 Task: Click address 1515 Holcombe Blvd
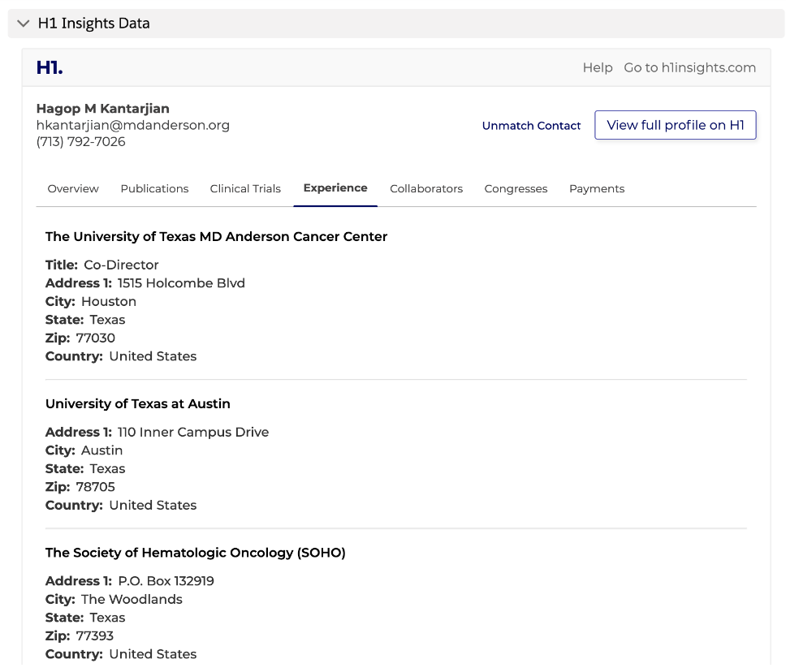point(181,283)
